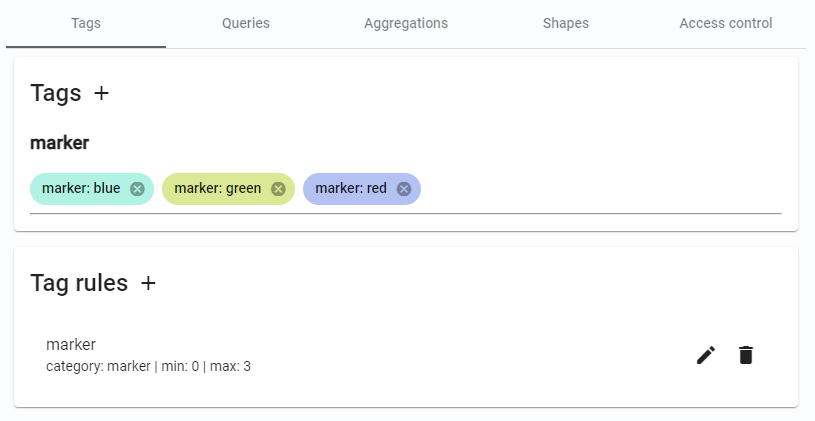Remove the marker: red tag

click(x=404, y=189)
